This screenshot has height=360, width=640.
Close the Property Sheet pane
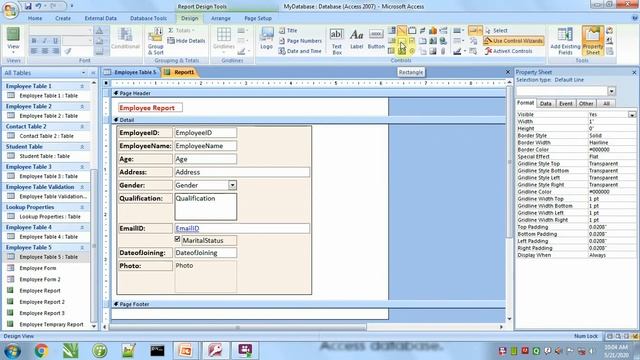[x=634, y=72]
